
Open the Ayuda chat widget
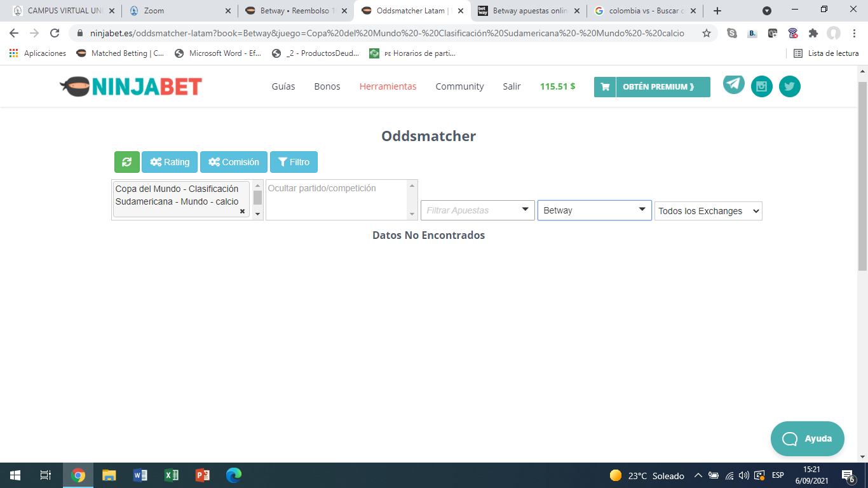coord(808,438)
